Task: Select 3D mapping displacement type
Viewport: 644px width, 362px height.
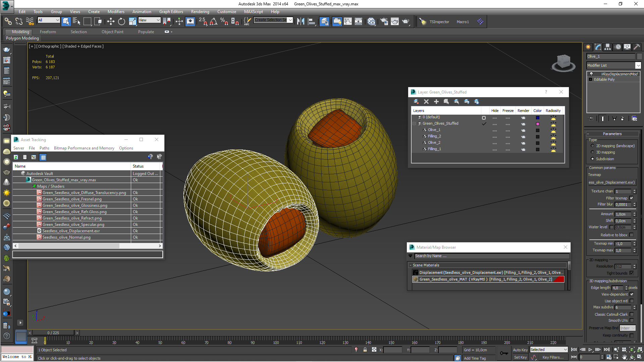Action: pyautogui.click(x=592, y=152)
